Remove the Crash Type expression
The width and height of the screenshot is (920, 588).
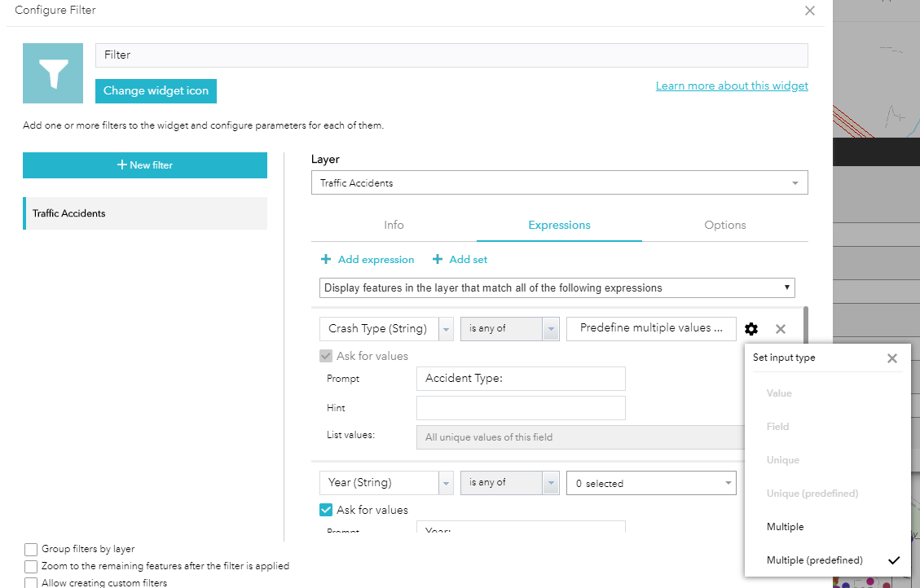coord(781,329)
